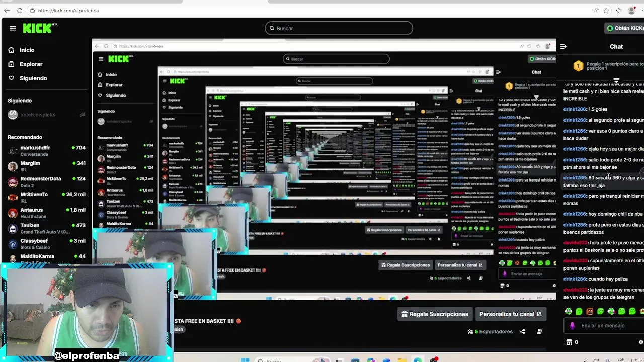The height and width of the screenshot is (362, 644).
Task: Click the Explorar icon in the main sidebar
Action: coord(11,64)
